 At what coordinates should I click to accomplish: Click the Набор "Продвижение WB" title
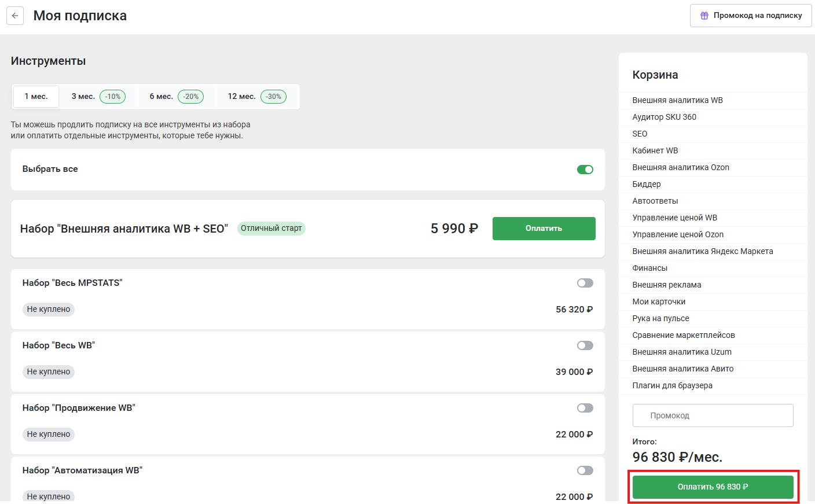tap(79, 408)
